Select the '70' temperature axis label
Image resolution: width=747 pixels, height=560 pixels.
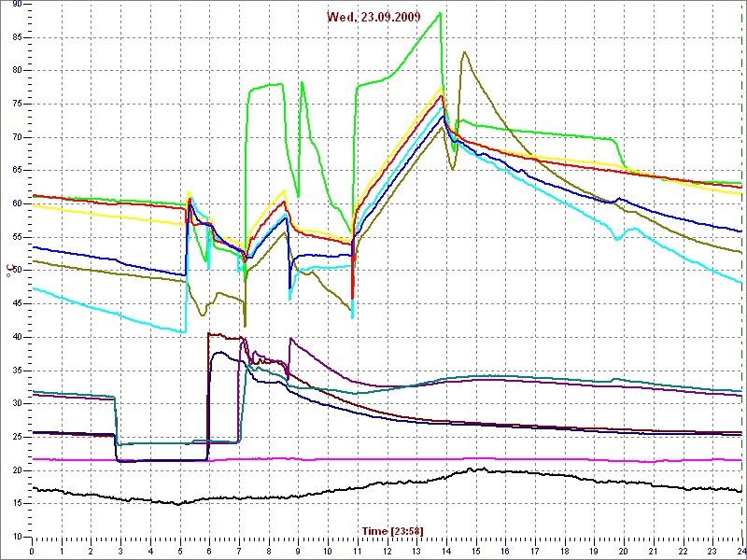(x=18, y=137)
